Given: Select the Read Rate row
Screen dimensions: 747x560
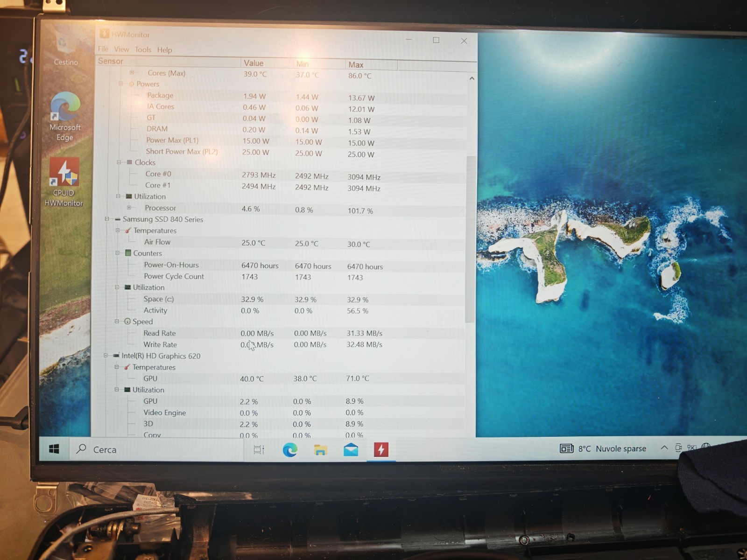Looking at the screenshot, I should click(x=279, y=333).
